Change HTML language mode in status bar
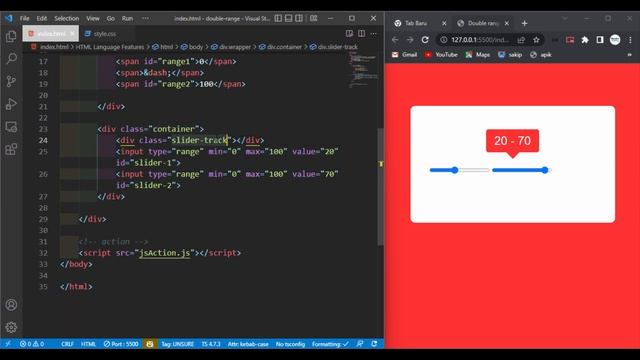The width and height of the screenshot is (640, 360). pos(88,344)
